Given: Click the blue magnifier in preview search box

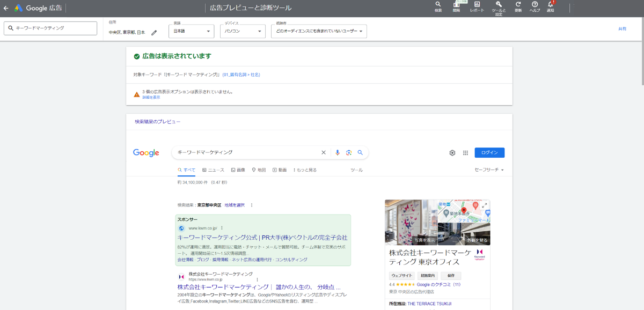Looking at the screenshot, I should [360, 153].
